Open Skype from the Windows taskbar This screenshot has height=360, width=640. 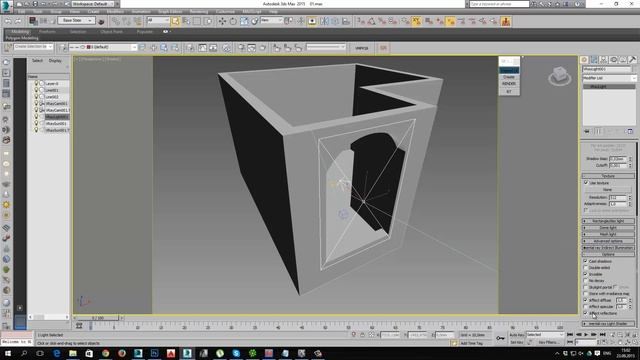pyautogui.click(x=236, y=353)
